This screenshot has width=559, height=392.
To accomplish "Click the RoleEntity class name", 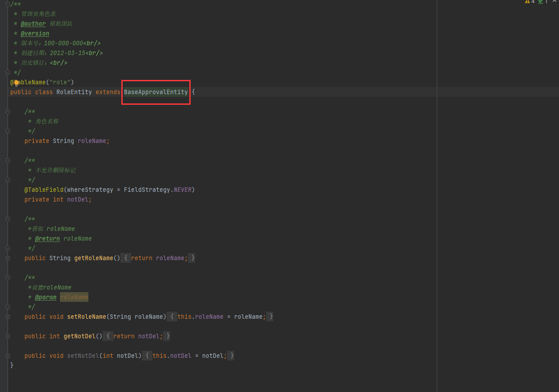I will (74, 92).
